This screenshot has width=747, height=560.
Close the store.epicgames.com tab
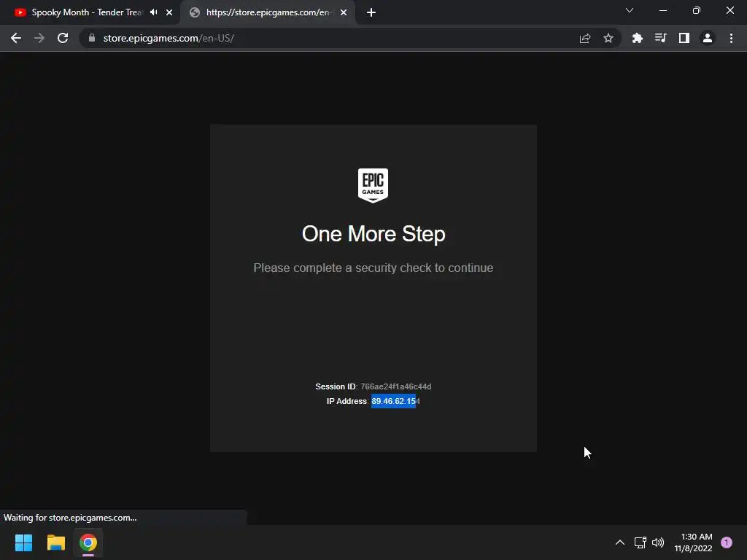(x=344, y=12)
